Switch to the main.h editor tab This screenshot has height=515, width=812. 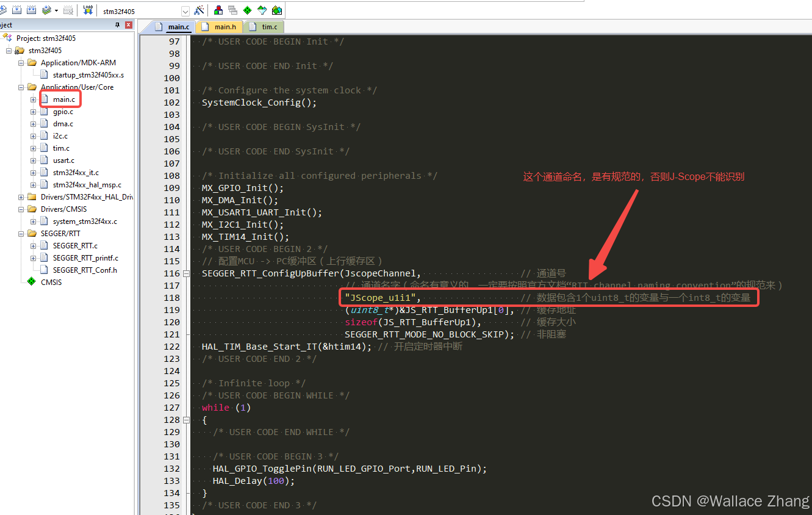(218, 27)
